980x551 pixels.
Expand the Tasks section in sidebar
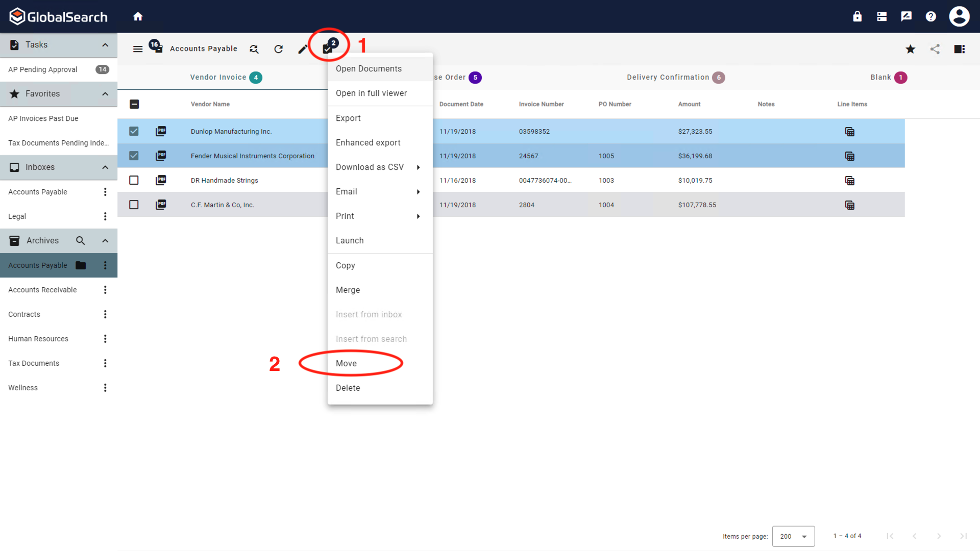pyautogui.click(x=104, y=44)
